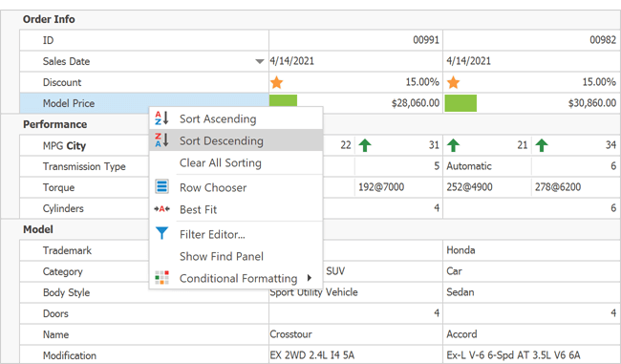Select Best Fit menu entry

[236, 209]
